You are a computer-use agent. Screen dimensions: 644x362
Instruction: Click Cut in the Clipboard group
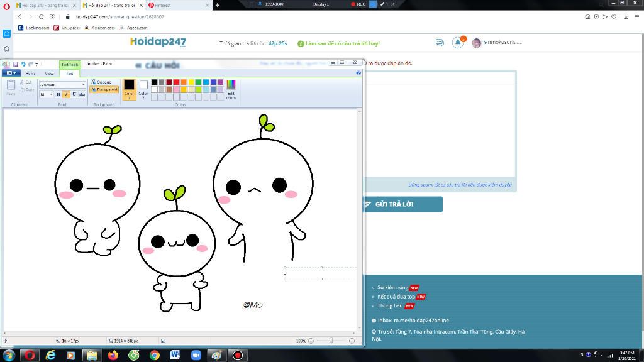tap(26, 82)
